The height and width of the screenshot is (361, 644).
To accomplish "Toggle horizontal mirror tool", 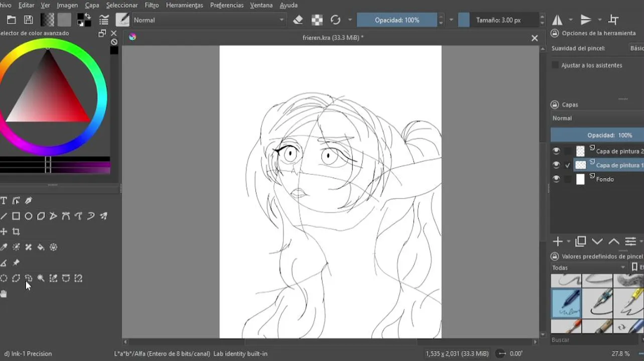I will 557,20.
